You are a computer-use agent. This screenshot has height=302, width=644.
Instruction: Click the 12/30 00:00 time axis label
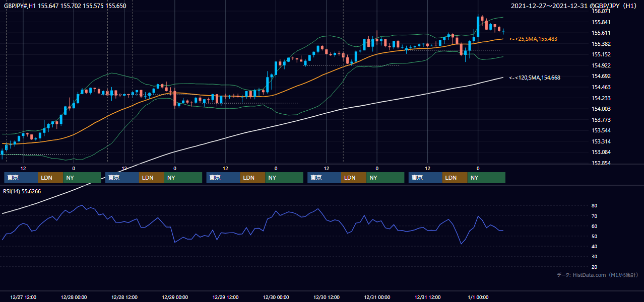276,297
